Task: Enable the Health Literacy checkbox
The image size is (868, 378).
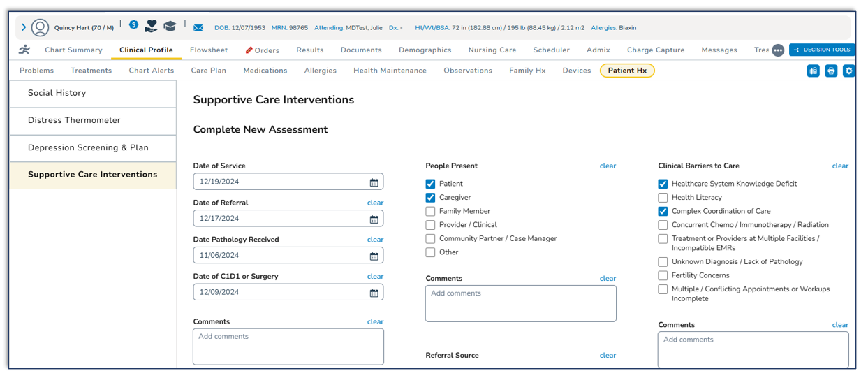Action: tap(663, 198)
